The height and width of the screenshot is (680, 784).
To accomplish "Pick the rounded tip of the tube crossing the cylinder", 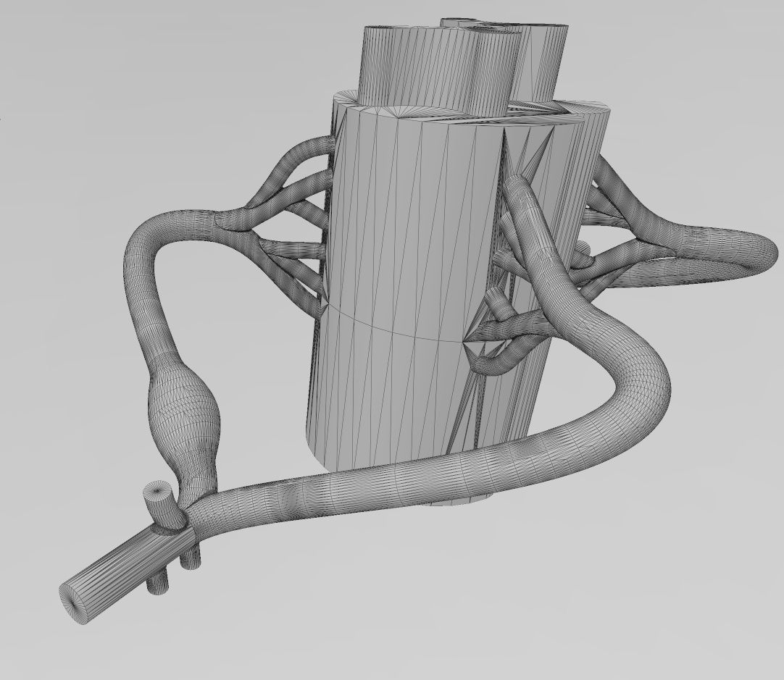I will pos(516,186).
